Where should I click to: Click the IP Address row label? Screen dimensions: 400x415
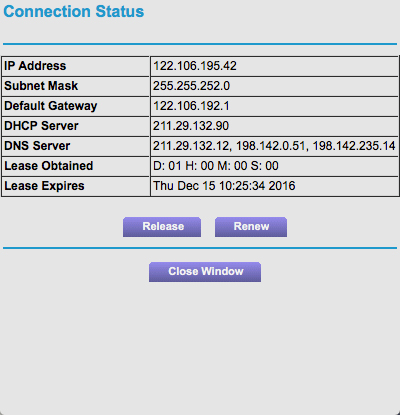(x=35, y=66)
